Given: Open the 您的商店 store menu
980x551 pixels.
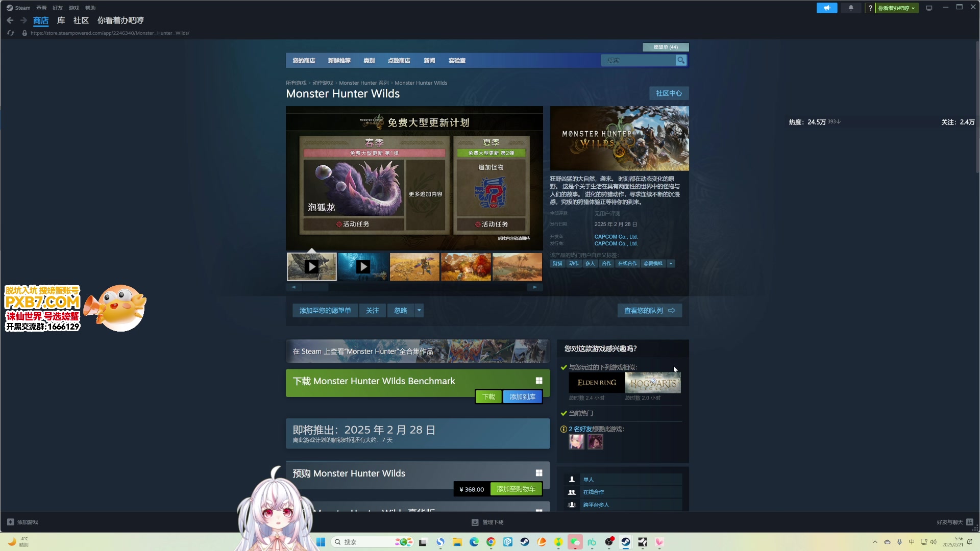Looking at the screenshot, I should click(x=304, y=60).
